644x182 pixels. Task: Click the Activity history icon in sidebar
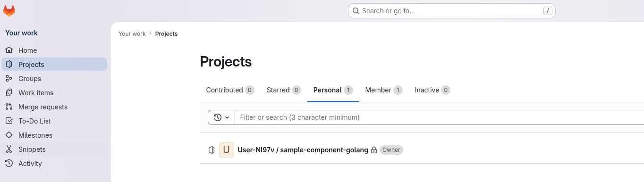tap(9, 163)
